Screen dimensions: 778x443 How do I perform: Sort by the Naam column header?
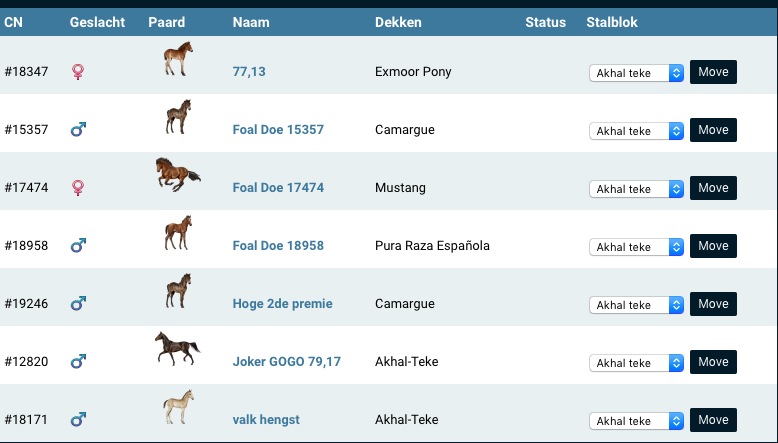(x=250, y=22)
